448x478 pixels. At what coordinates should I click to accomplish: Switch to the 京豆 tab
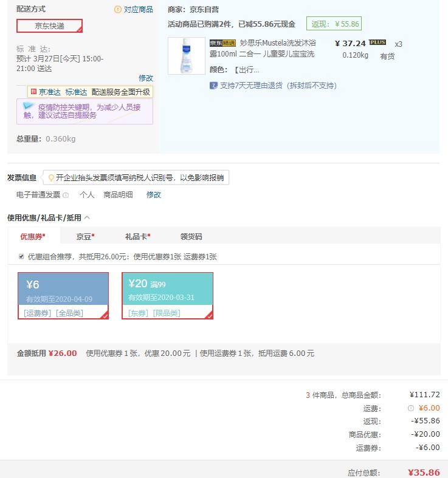coord(85,236)
